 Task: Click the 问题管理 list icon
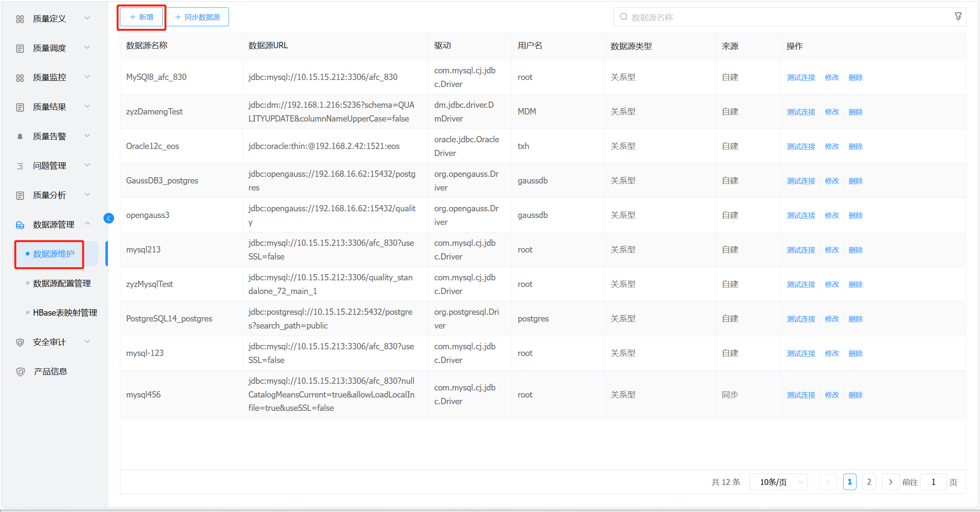coord(20,166)
